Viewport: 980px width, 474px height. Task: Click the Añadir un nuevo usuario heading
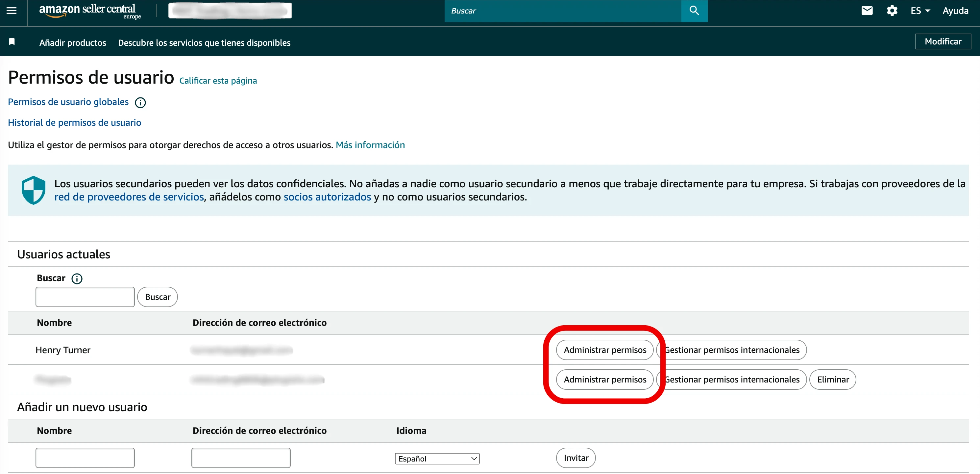tap(82, 407)
